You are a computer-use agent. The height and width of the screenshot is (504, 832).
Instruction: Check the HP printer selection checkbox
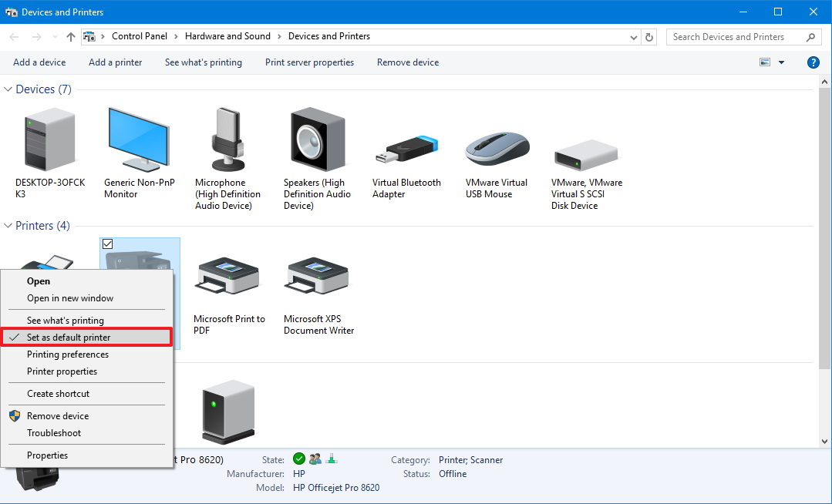point(106,243)
